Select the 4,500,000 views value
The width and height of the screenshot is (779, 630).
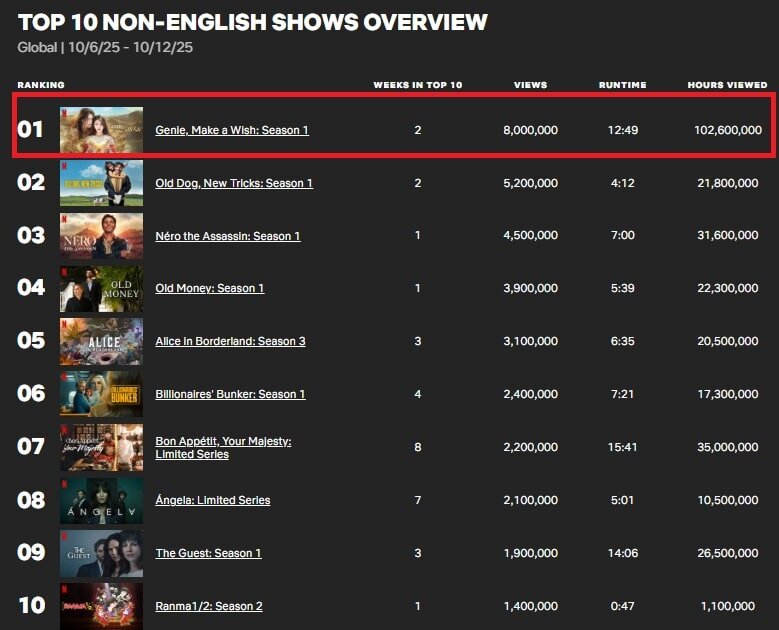pyautogui.click(x=531, y=235)
